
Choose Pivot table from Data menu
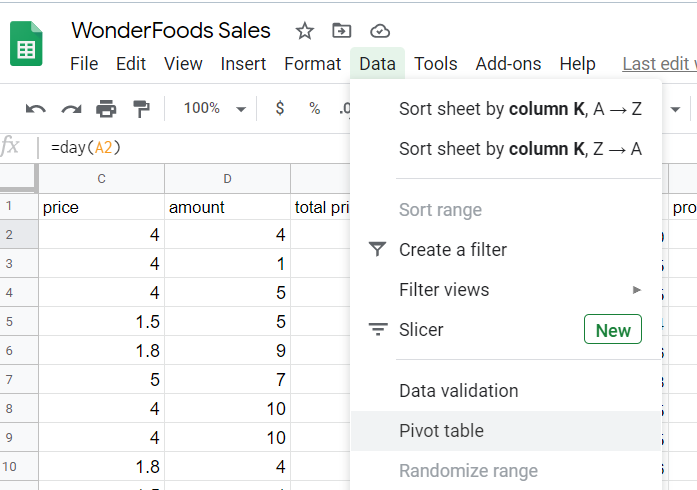pos(441,431)
